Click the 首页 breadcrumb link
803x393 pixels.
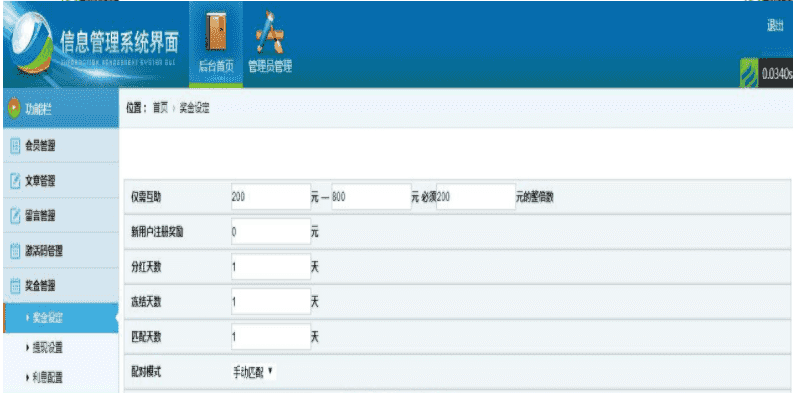(x=160, y=109)
